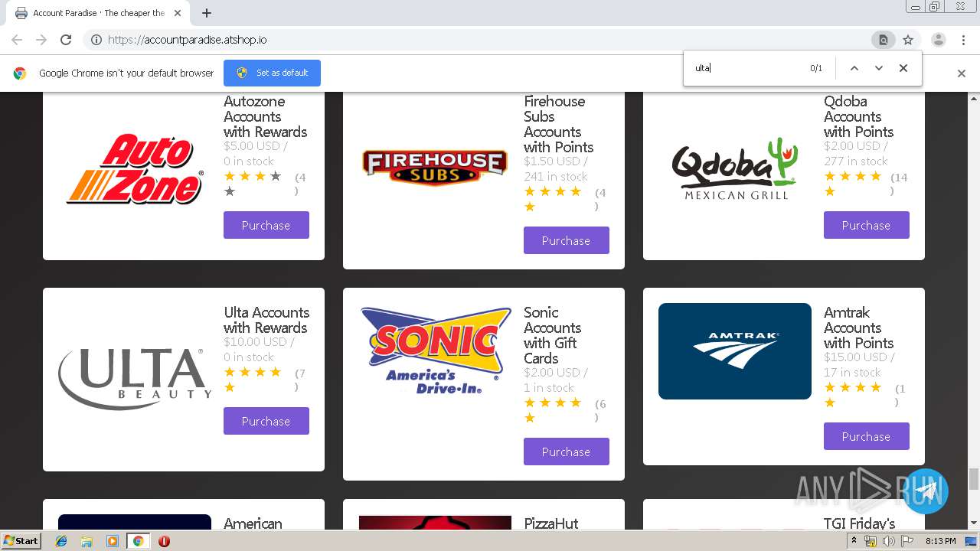
Task: Open the Sonic Accounts with Gift Cards title
Action: click(x=552, y=335)
